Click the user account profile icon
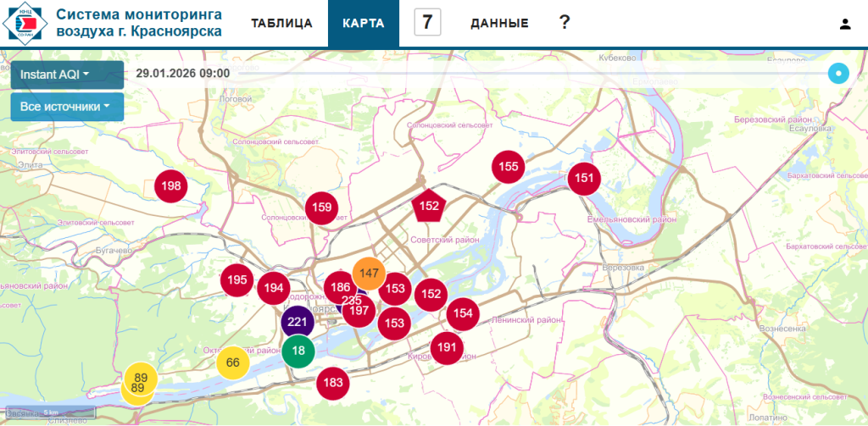The width and height of the screenshot is (868, 426). [x=844, y=24]
